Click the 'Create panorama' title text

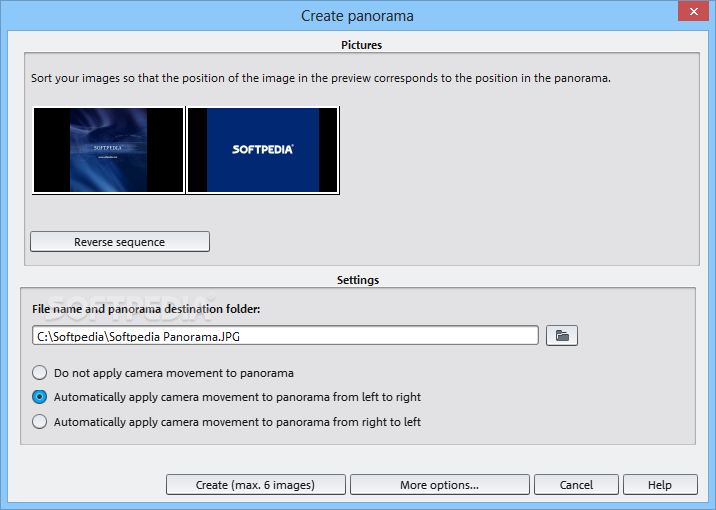pyautogui.click(x=357, y=16)
